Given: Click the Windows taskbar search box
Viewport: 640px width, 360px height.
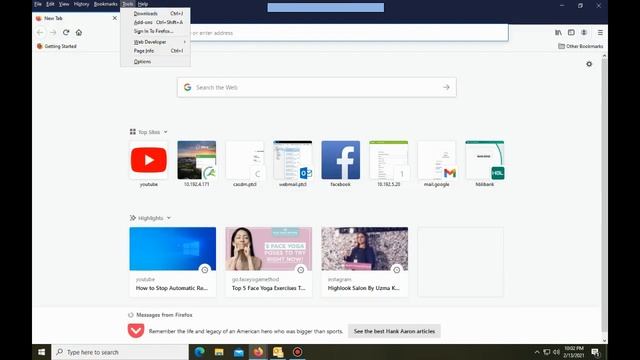Looking at the screenshot, I should (120, 352).
